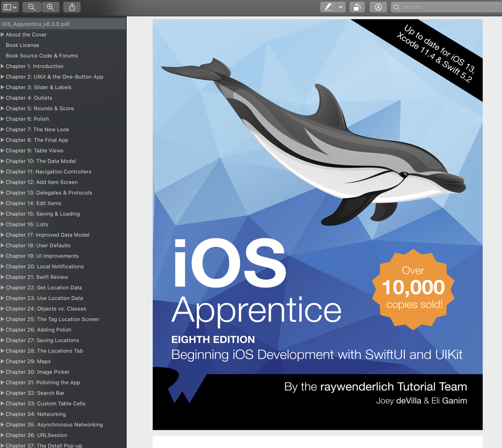Select Book License in the table of contents
Image resolution: width=502 pixels, height=448 pixels.
tap(22, 45)
